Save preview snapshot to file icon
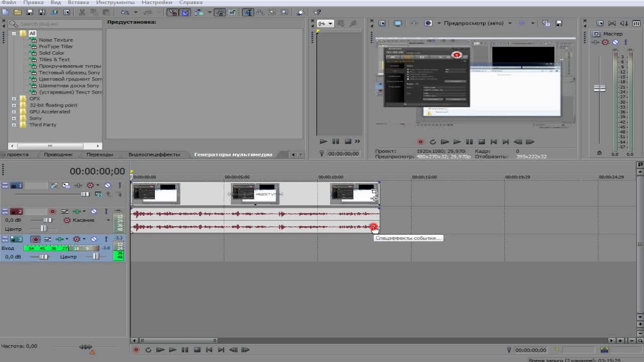The image size is (644, 362). click(x=558, y=23)
